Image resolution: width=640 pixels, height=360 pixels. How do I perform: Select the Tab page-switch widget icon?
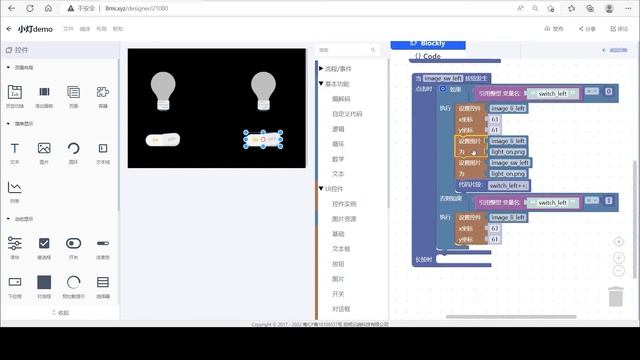tap(15, 92)
